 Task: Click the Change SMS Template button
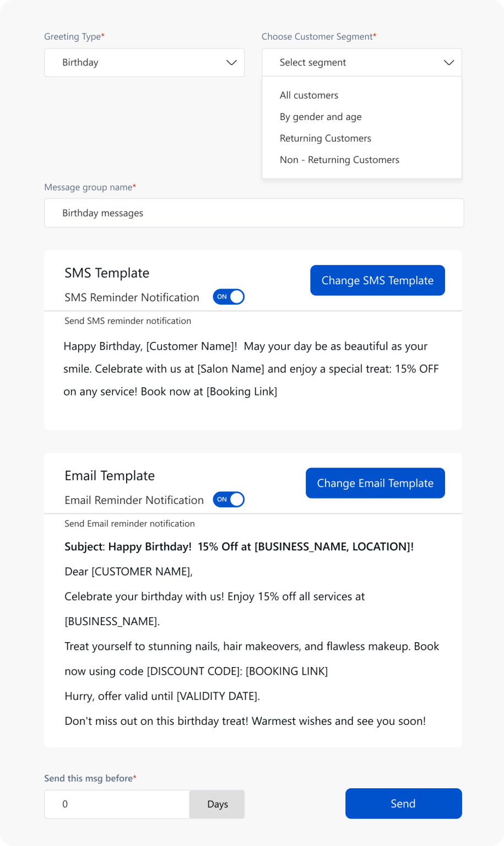377,280
